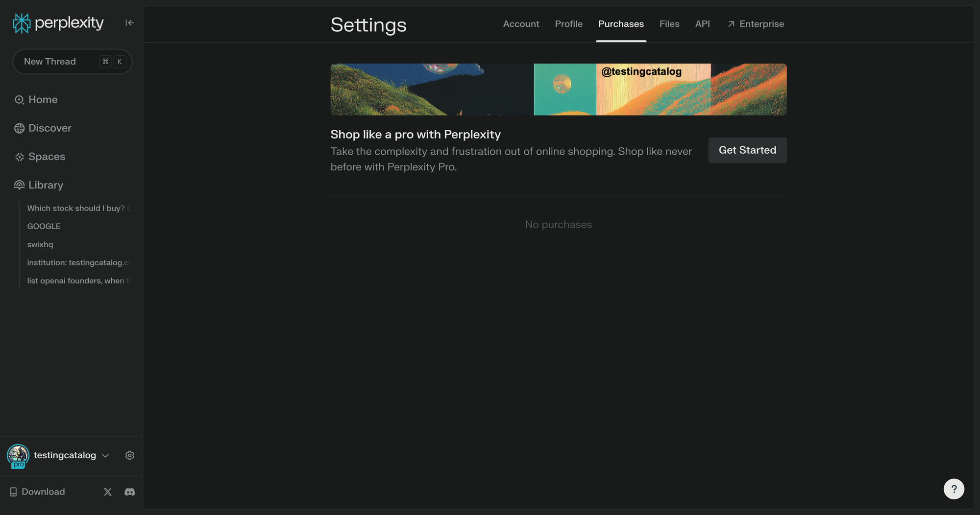Click the testingcatalog profile avatar
Viewport: 980px width, 515px height.
click(18, 456)
